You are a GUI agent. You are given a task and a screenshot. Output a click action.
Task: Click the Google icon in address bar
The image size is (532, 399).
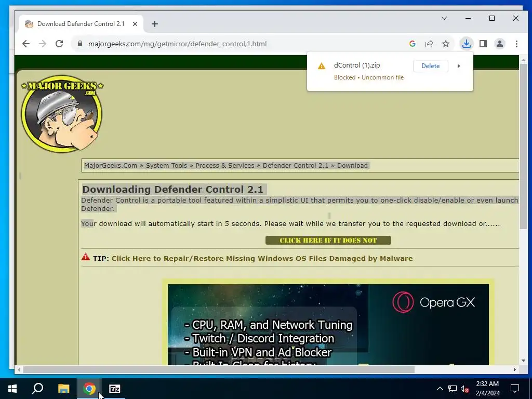click(x=412, y=44)
